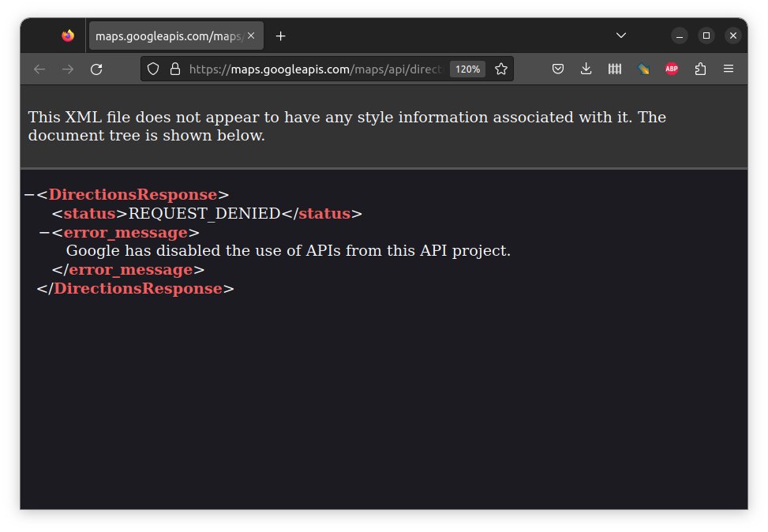Screen dimensions: 768x532
Task: Click the closing DirectionsResponse tag
Action: [x=135, y=289]
